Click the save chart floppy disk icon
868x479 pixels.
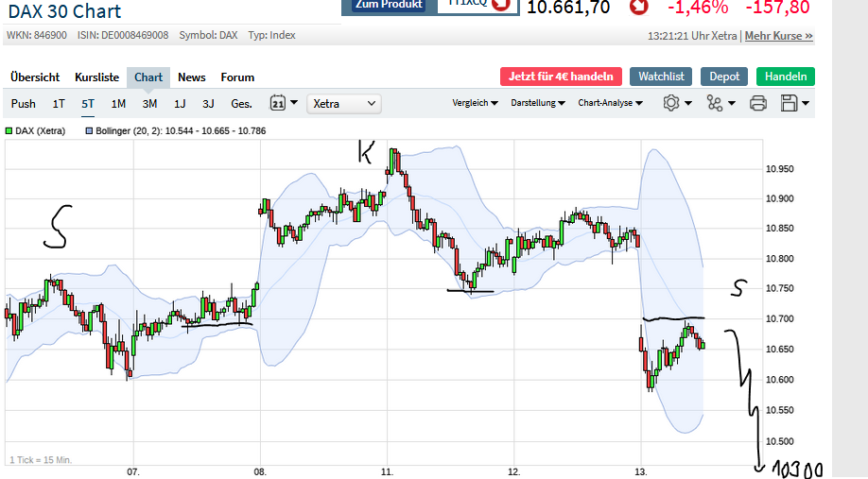(x=790, y=103)
